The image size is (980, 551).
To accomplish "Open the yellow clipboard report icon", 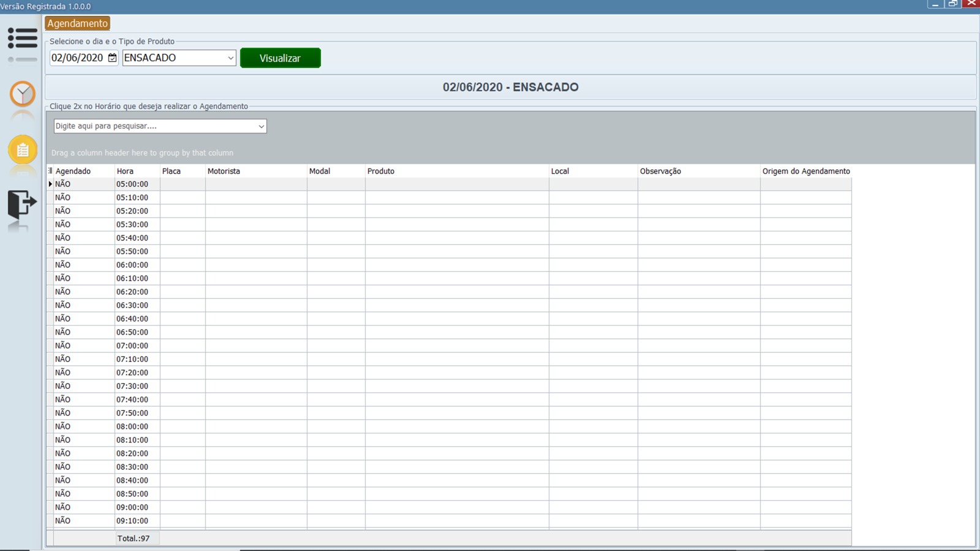I will pyautogui.click(x=23, y=149).
